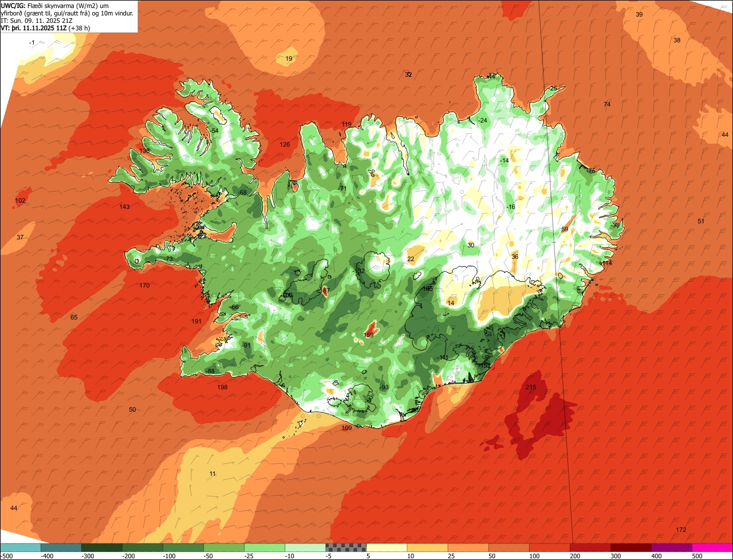Screen dimensions: 733x560
Task: Click the legend swatch between -300 and -200
Action: coord(101,547)
